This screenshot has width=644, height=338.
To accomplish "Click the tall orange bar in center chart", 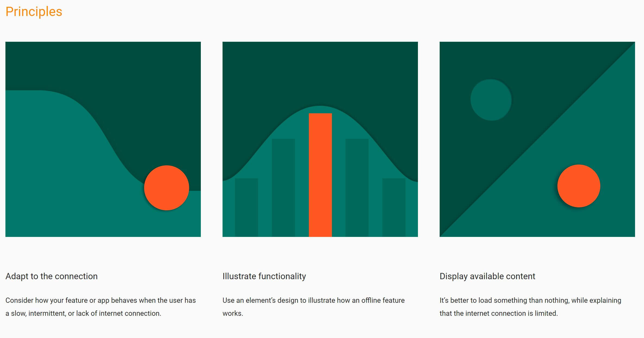I will coord(320,175).
